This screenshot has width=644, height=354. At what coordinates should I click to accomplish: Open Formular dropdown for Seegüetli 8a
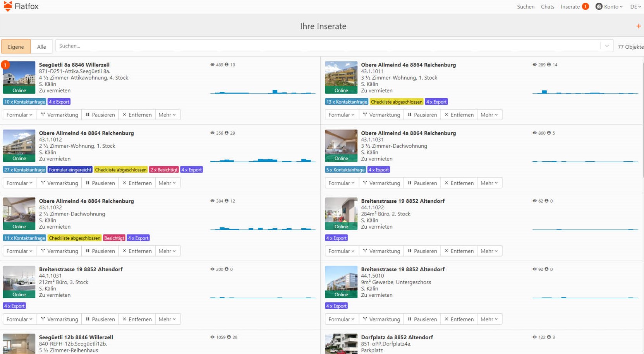coord(19,115)
